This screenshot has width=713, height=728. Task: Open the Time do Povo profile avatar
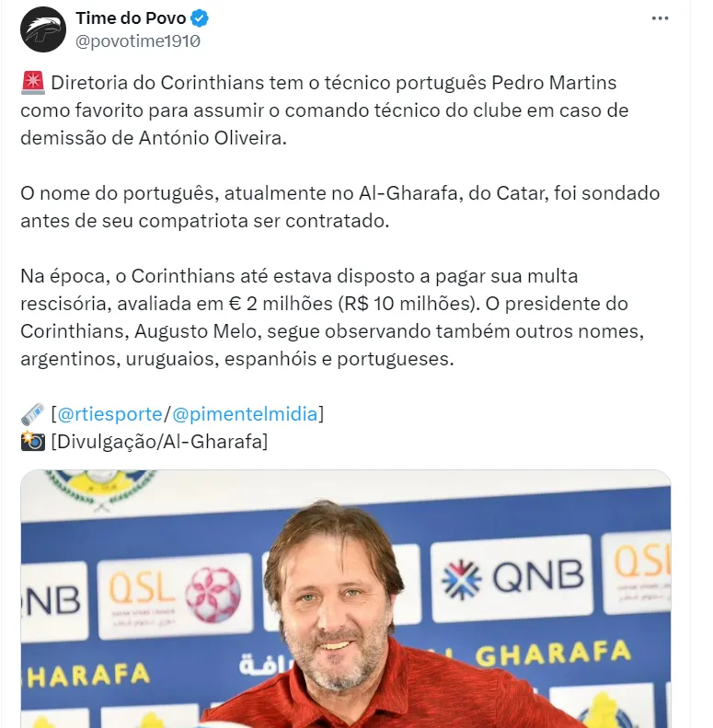point(43,29)
